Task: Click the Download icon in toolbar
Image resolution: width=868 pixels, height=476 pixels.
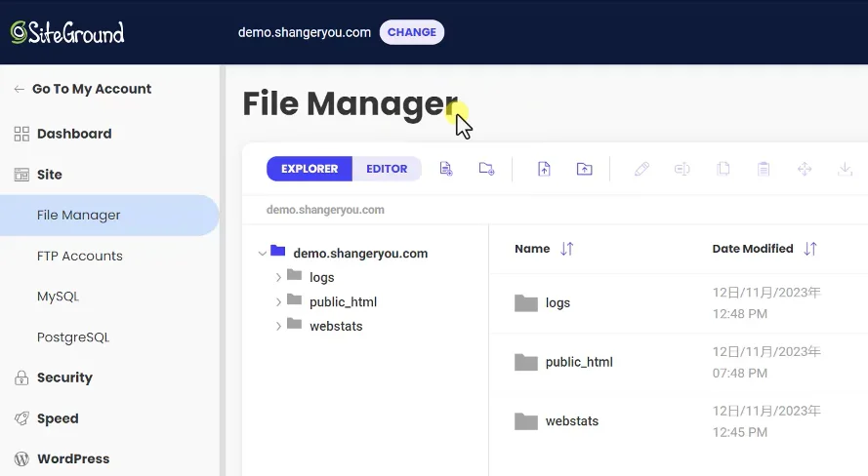Action: [x=845, y=169]
